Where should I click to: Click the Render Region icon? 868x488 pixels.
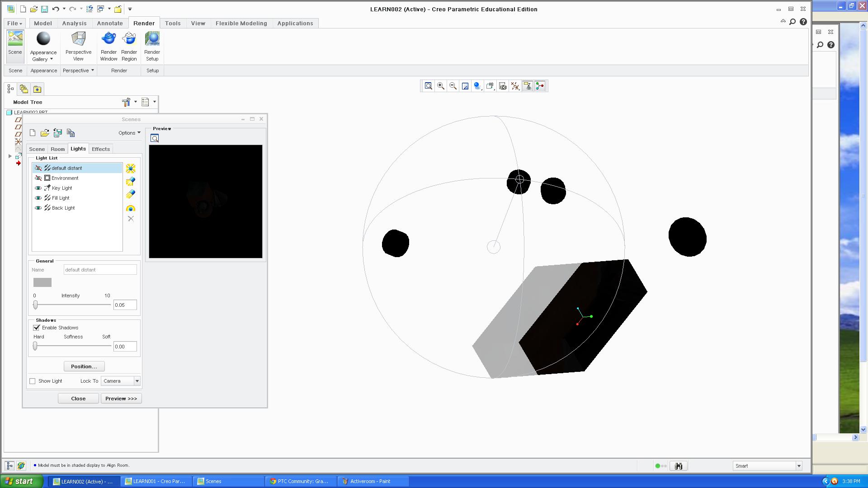click(x=129, y=39)
